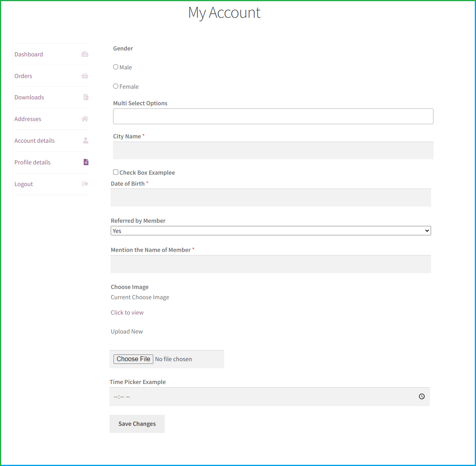Click the Account details person icon

(86, 141)
